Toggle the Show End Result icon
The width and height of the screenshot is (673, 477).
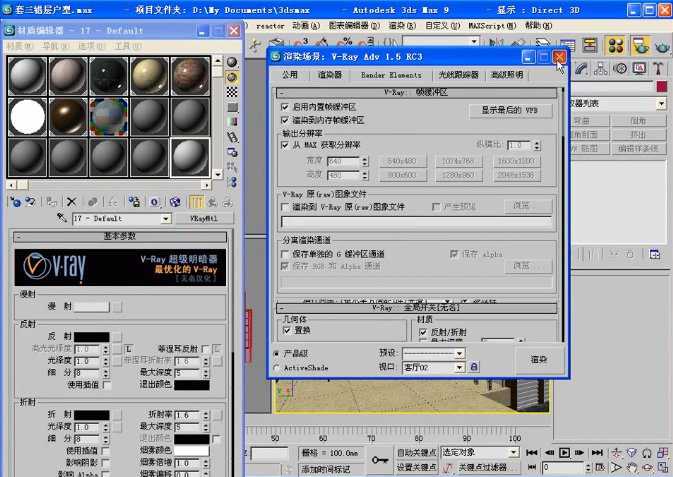pos(196,202)
